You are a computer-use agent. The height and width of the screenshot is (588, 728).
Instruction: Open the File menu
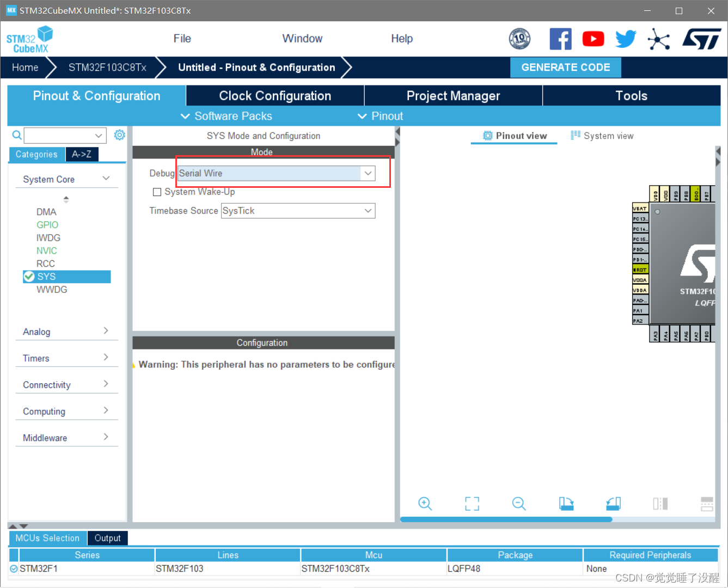point(182,39)
